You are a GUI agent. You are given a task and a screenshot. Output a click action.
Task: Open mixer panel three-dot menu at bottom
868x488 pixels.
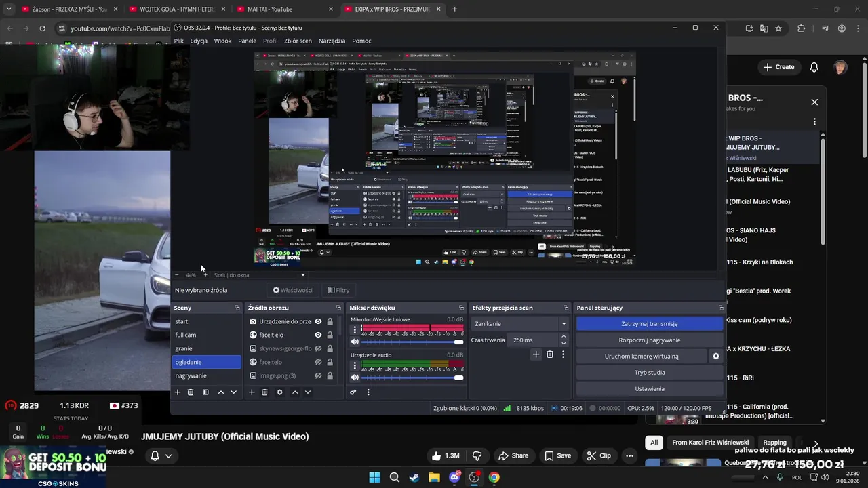[368, 392]
